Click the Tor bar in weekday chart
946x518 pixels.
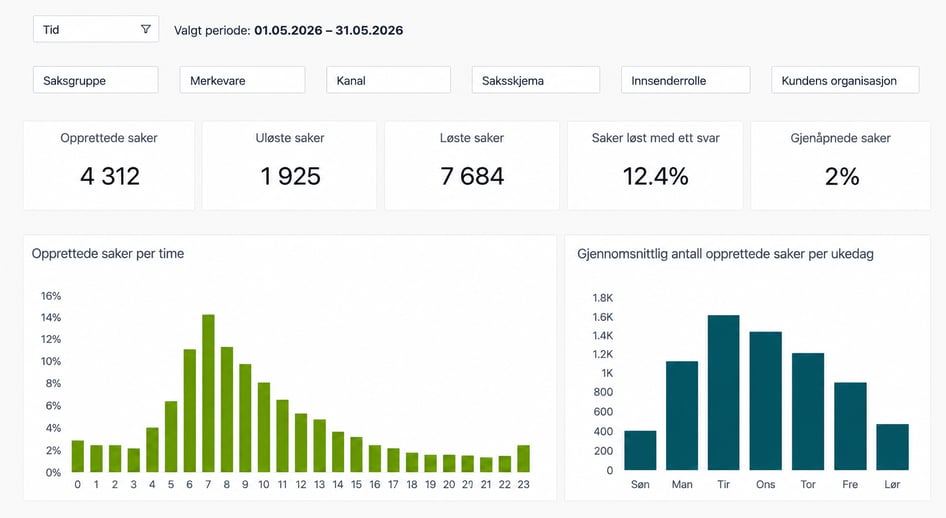808,411
